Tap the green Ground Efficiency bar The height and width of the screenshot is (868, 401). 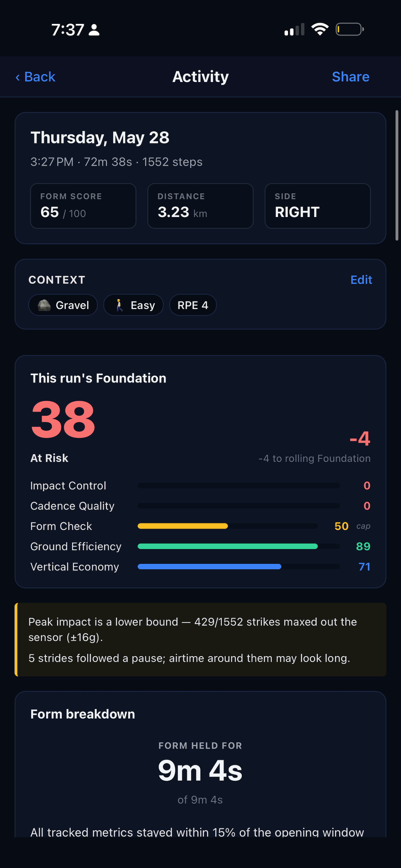228,546
